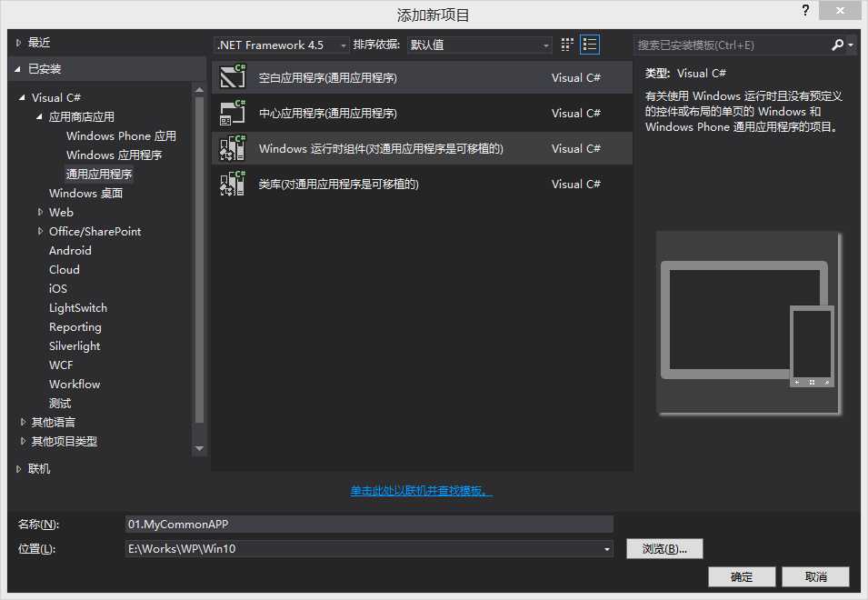Select the Android category
This screenshot has width=868, height=600.
tap(70, 251)
